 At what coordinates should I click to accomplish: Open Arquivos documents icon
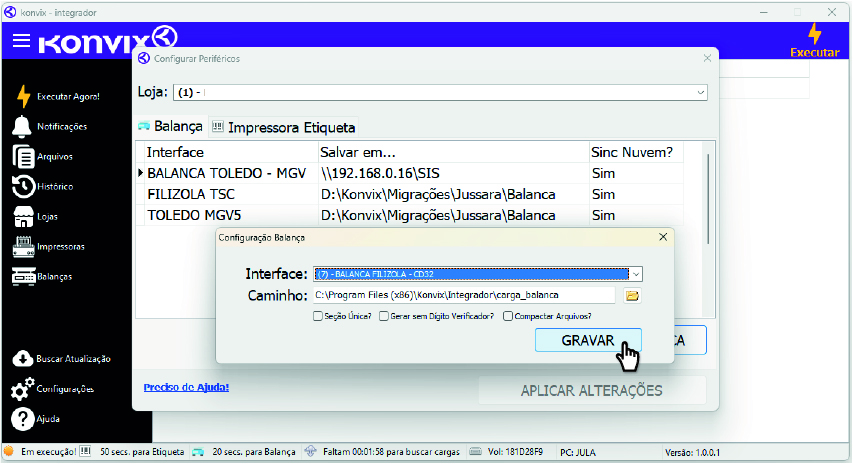pos(23,157)
